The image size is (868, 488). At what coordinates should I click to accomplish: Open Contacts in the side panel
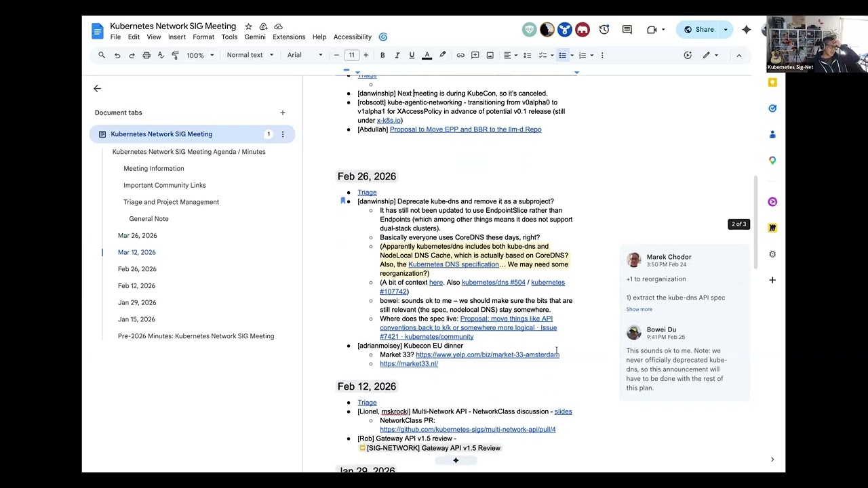(772, 134)
